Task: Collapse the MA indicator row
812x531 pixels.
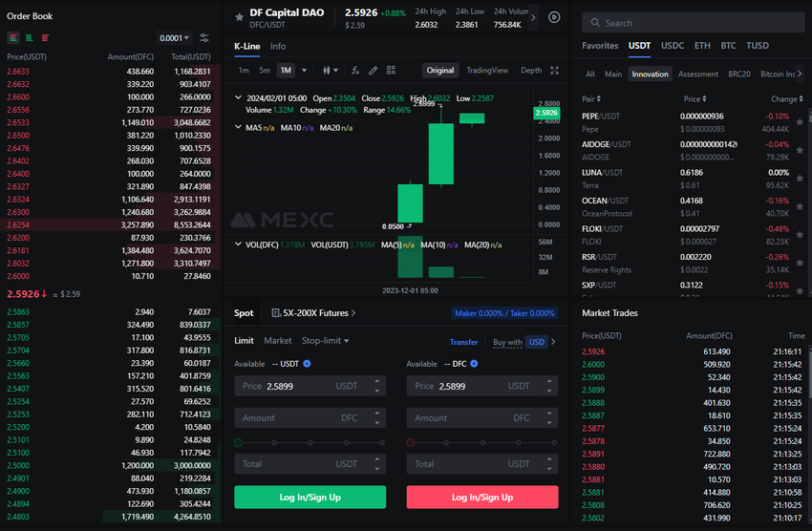Action: 238,127
